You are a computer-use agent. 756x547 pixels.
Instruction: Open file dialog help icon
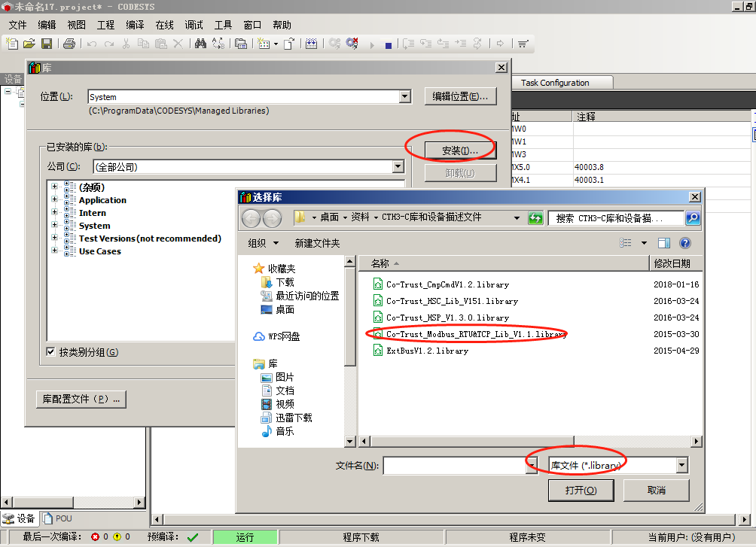684,243
